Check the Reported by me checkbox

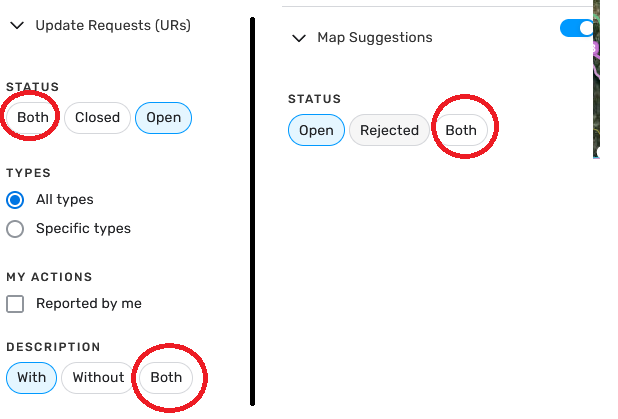click(15, 304)
